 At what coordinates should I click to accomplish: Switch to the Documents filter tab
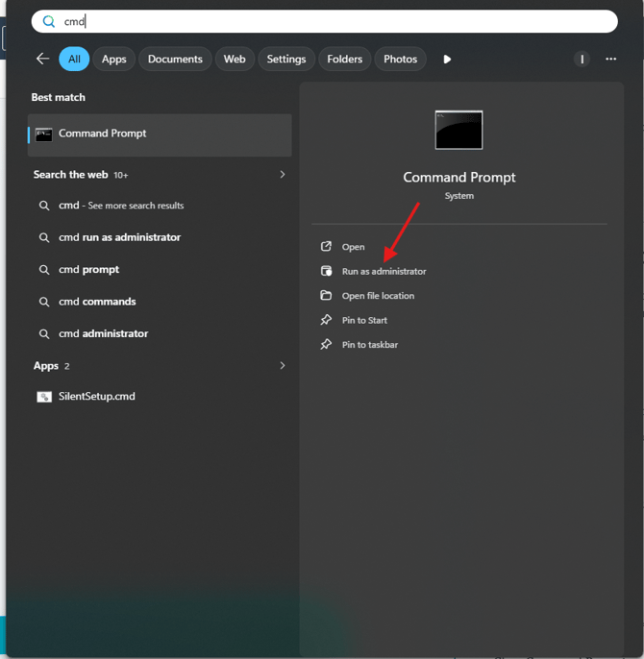(x=175, y=59)
